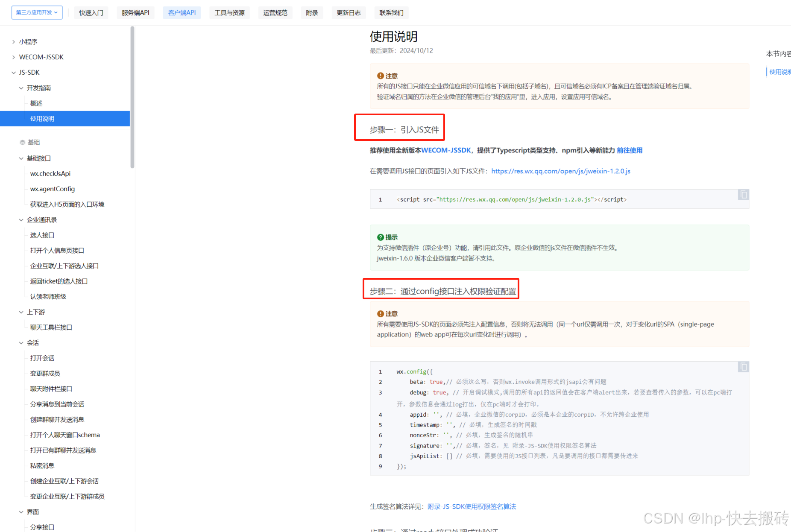The width and height of the screenshot is (791, 532).
Task: Collapse the 界面 group
Action: click(21, 512)
